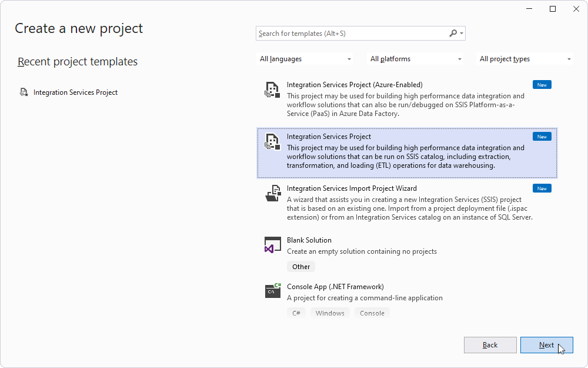Open the All platforms dropdown
The height and width of the screenshot is (368, 588).
coord(415,58)
